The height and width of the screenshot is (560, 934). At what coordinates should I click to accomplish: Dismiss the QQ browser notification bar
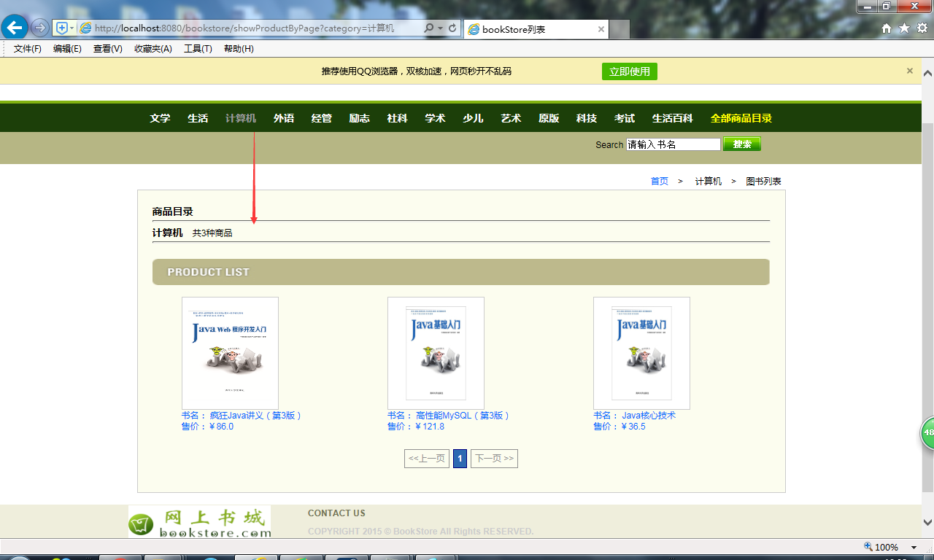click(910, 71)
